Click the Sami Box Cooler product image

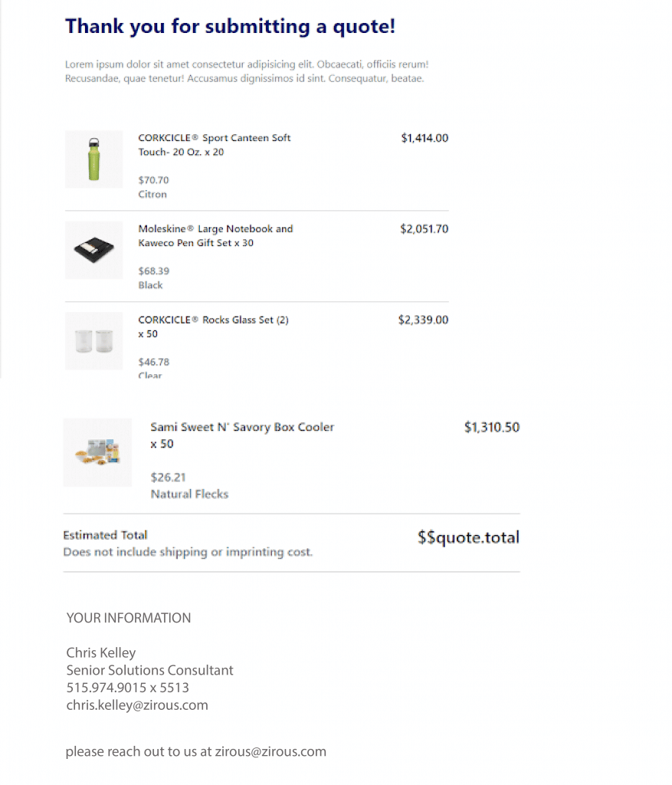coord(97,452)
